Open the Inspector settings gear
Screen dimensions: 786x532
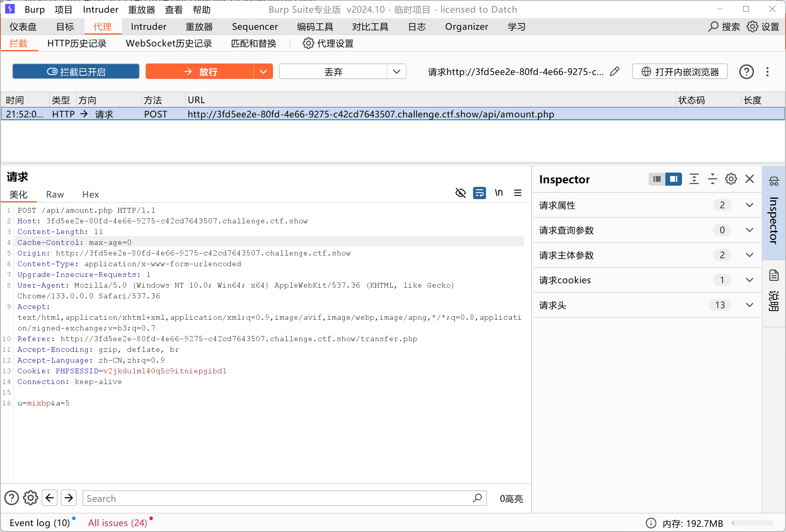click(x=731, y=179)
